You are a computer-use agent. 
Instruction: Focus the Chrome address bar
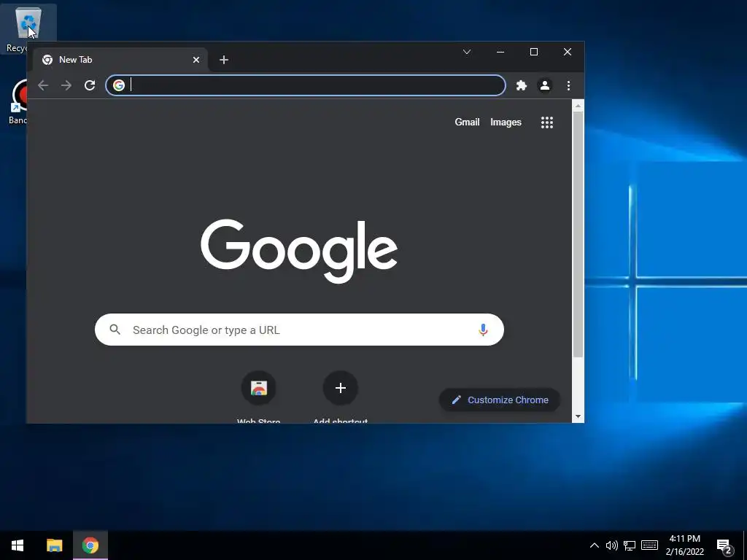pyautogui.click(x=306, y=85)
